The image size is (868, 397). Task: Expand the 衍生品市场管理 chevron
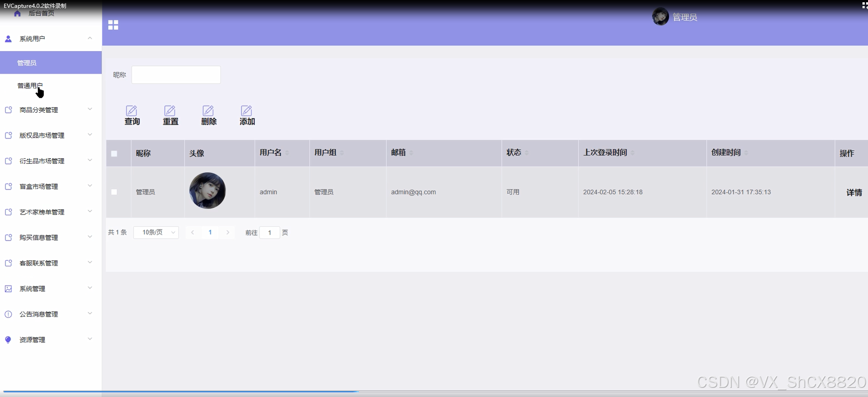(x=90, y=160)
